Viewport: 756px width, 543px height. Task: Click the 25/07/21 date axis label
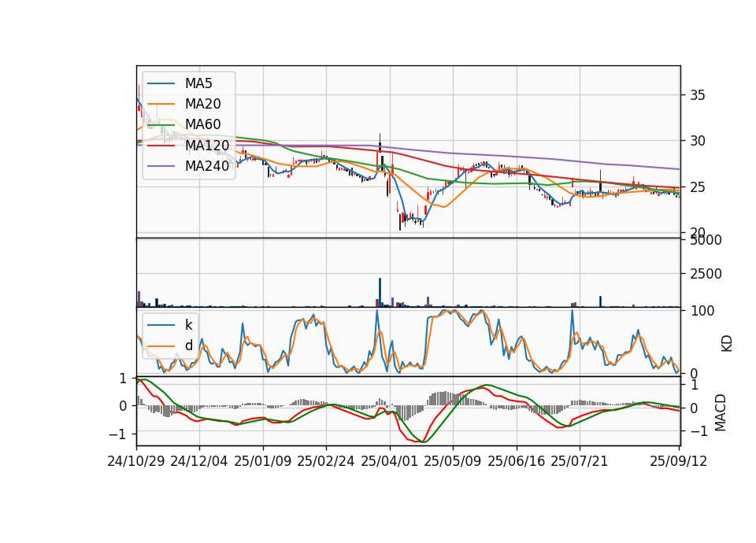click(x=580, y=461)
